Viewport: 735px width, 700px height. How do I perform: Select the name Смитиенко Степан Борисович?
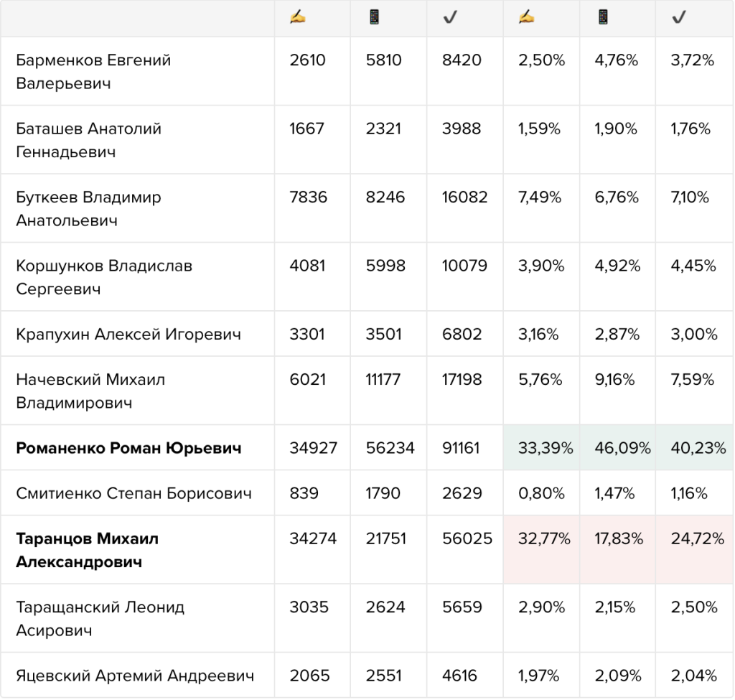point(134,493)
